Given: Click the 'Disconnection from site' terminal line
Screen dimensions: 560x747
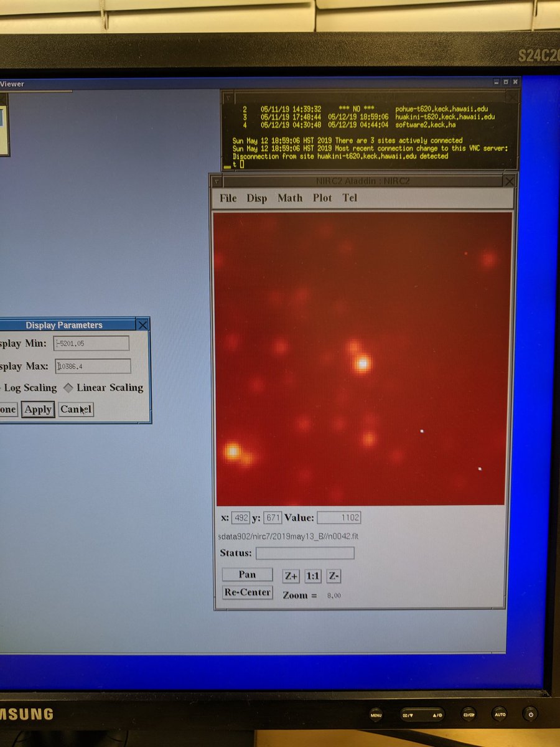Looking at the screenshot, I should click(340, 156).
